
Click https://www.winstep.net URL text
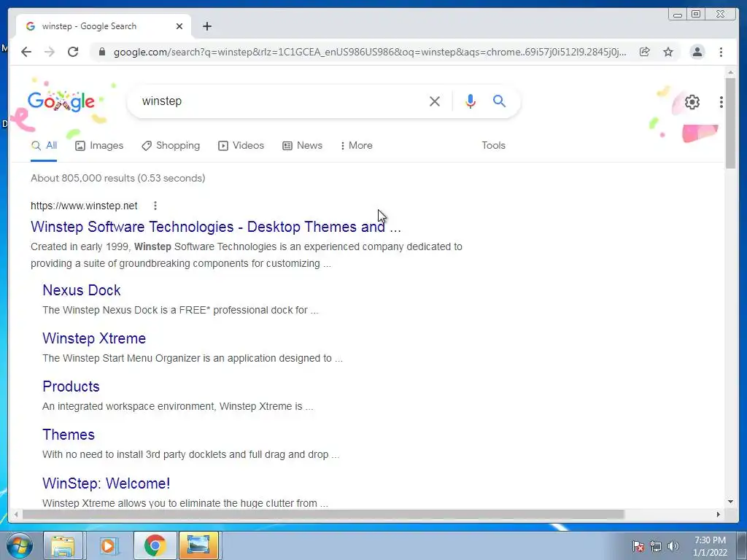click(84, 206)
